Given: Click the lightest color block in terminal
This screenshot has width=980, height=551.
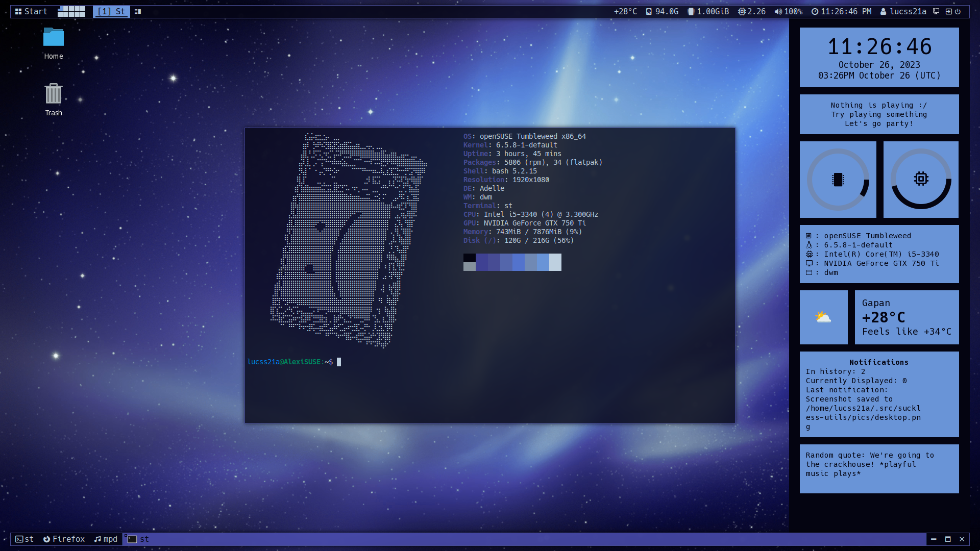Looking at the screenshot, I should [x=555, y=262].
